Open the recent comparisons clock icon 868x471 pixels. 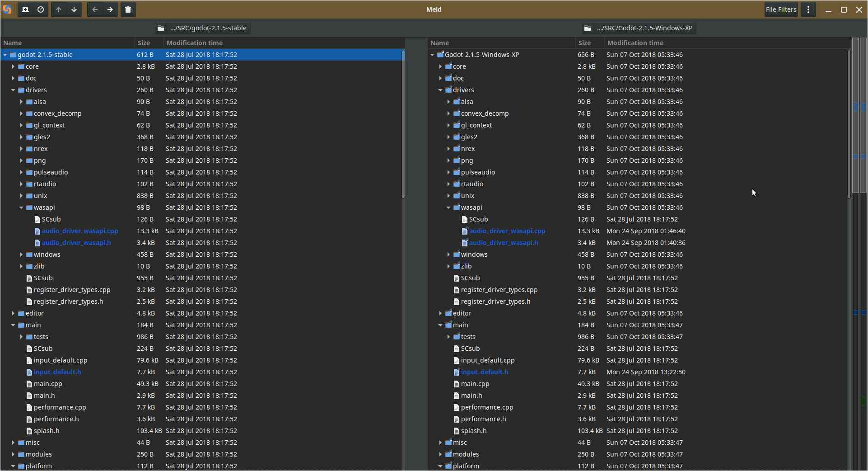tap(41, 9)
